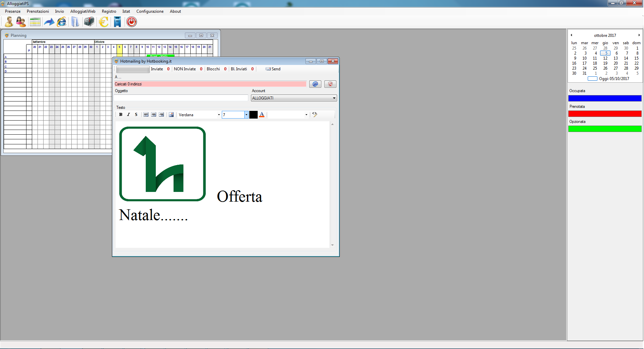Open the Invio menu
The height and width of the screenshot is (349, 644).
tap(60, 11)
